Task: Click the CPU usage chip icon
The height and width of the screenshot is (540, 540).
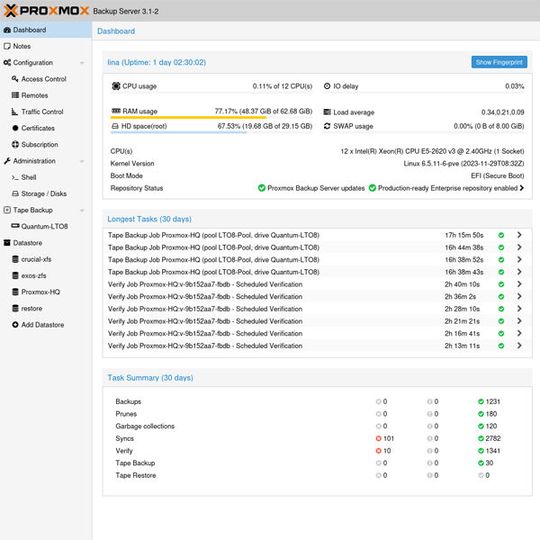Action: point(116,86)
